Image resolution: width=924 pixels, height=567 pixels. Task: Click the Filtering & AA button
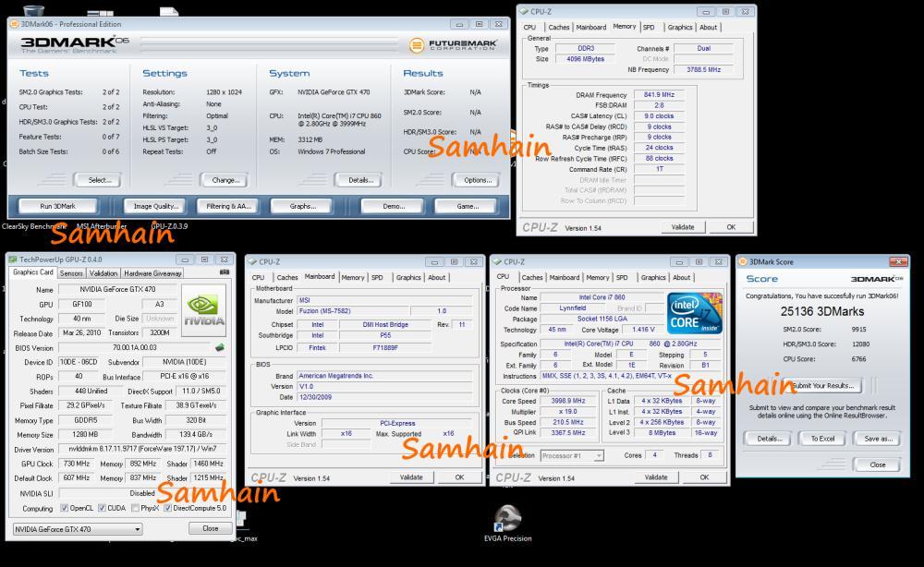pos(228,206)
